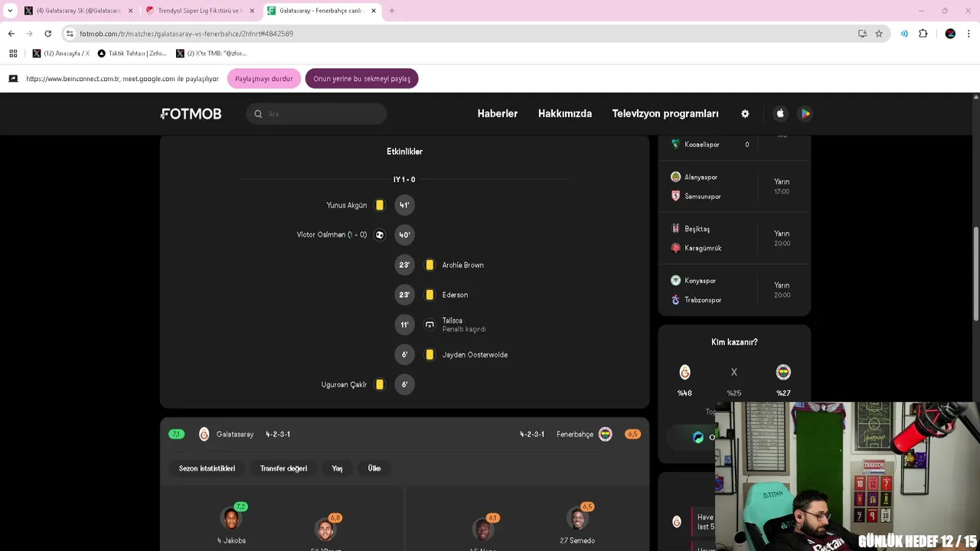Click Fenerbahçe crest in lineup header
Screen dimensions: 980x551
pyautogui.click(x=606, y=434)
